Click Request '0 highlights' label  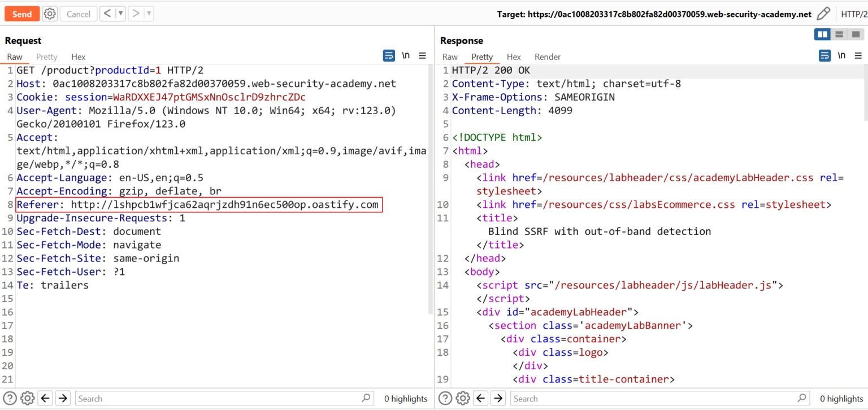coord(406,399)
